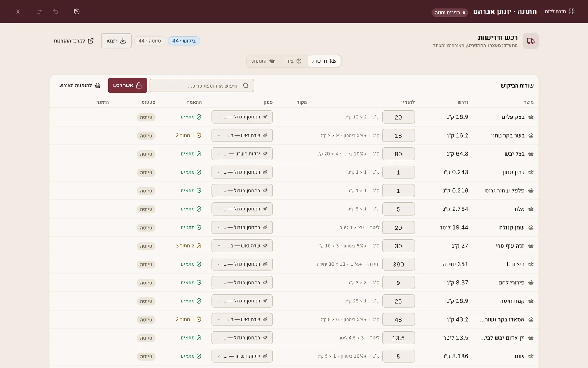Click the grid icon חזרה ללוח
588x368 pixels.
point(571,11)
